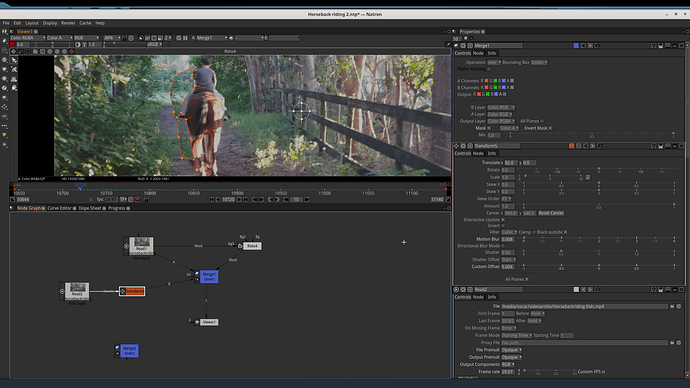Open Merge1 panel's Node tab
The image size is (690, 388).
[478, 53]
